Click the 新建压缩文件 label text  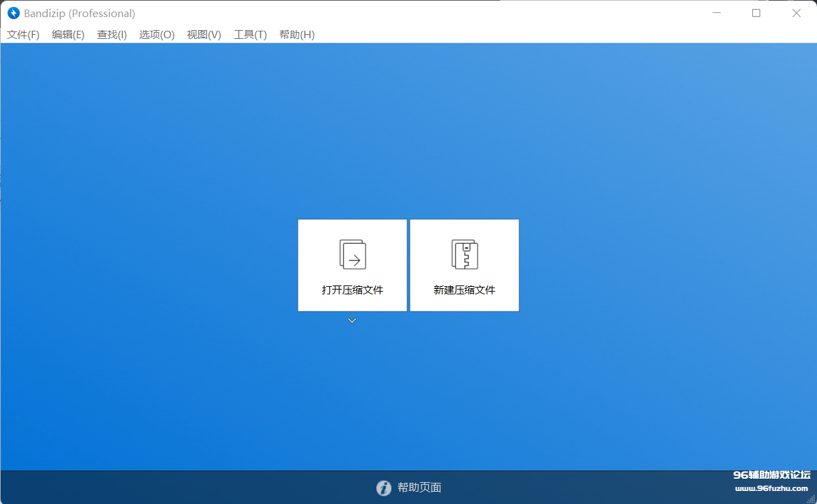pos(465,290)
